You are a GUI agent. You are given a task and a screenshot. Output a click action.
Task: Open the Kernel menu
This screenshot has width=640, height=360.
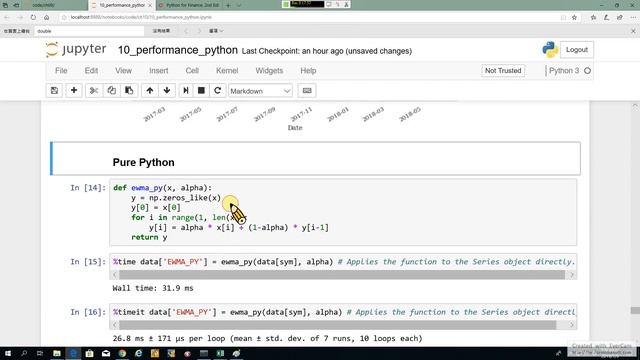[x=227, y=71]
